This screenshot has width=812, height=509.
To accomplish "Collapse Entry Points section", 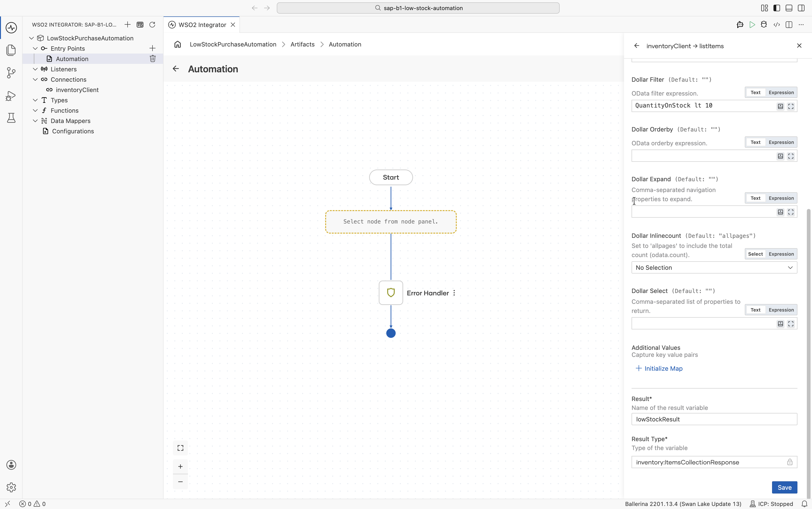I will click(35, 48).
